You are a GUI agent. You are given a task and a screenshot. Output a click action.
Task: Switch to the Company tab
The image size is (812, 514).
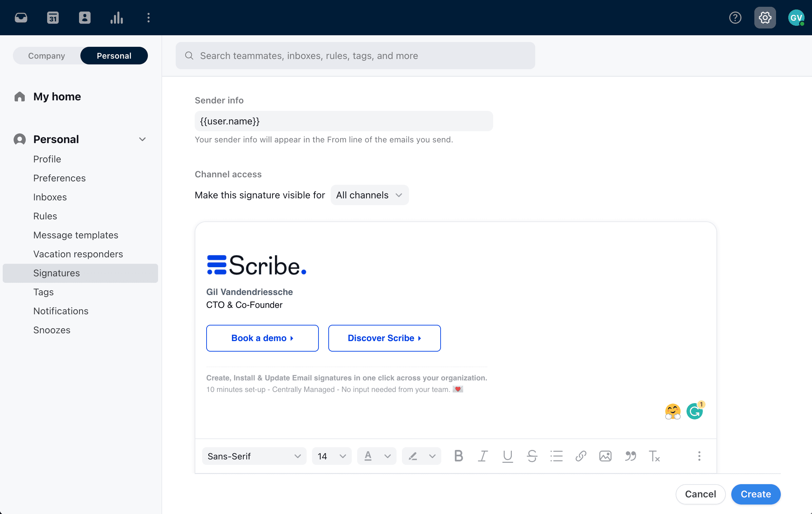click(47, 56)
